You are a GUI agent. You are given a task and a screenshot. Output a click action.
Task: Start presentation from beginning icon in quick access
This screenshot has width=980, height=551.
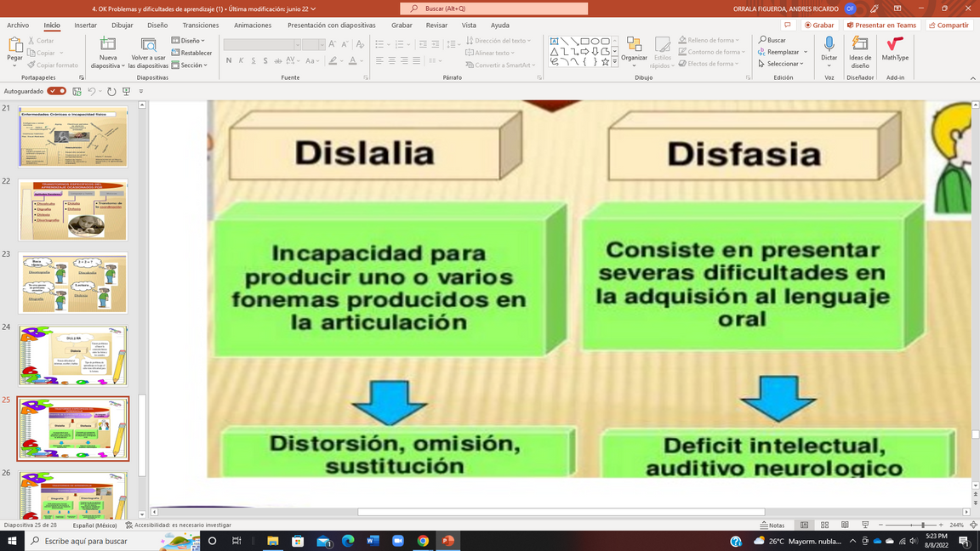(126, 91)
